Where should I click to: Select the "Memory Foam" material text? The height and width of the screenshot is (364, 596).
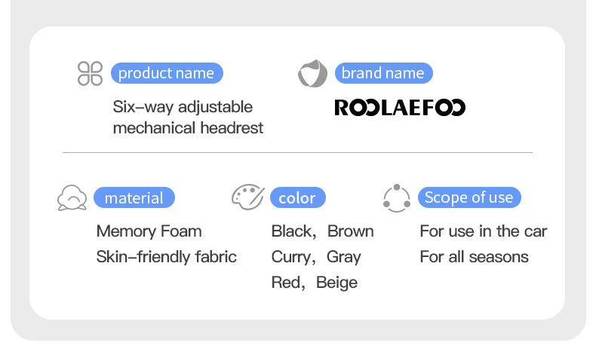pyautogui.click(x=149, y=231)
